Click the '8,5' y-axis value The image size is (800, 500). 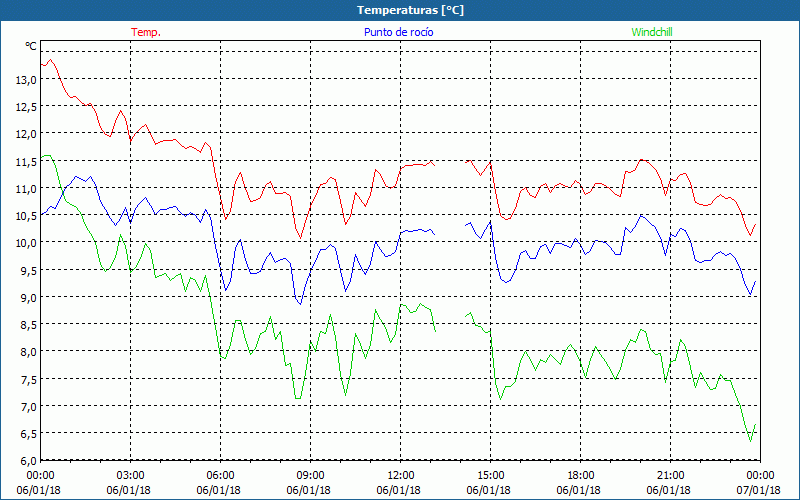(x=28, y=324)
